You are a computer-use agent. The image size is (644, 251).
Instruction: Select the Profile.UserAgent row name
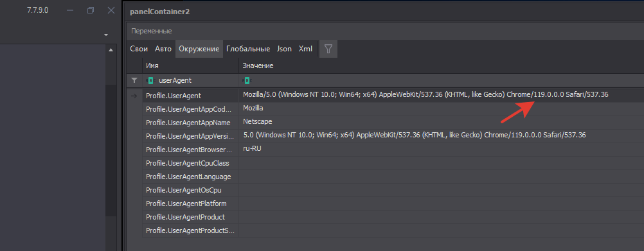174,96
